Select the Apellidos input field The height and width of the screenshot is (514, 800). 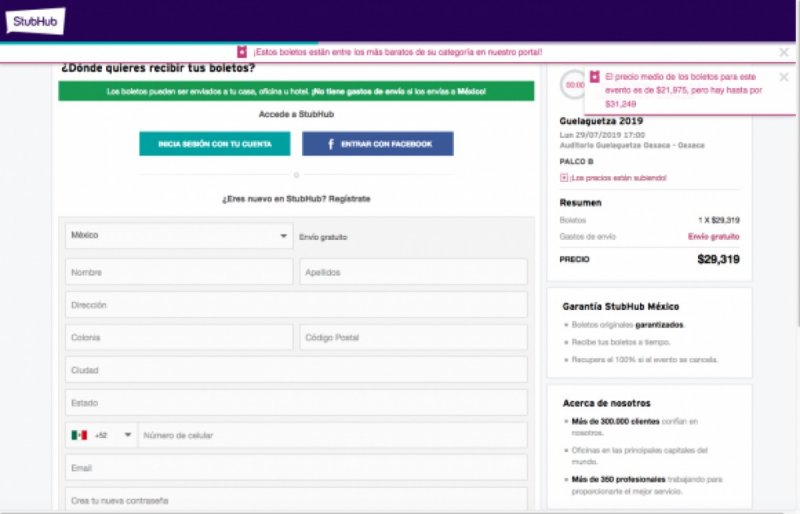tap(413, 272)
